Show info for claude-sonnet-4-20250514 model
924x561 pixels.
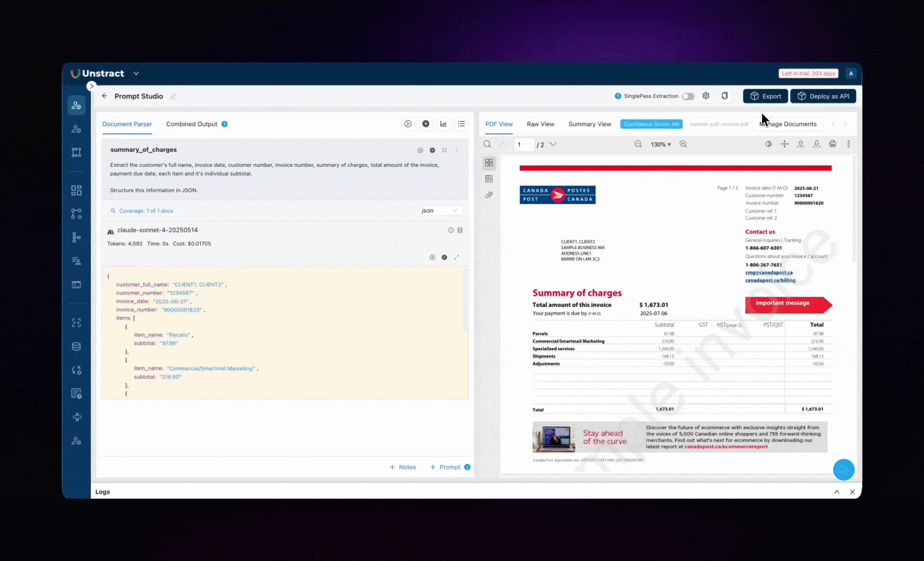(451, 230)
